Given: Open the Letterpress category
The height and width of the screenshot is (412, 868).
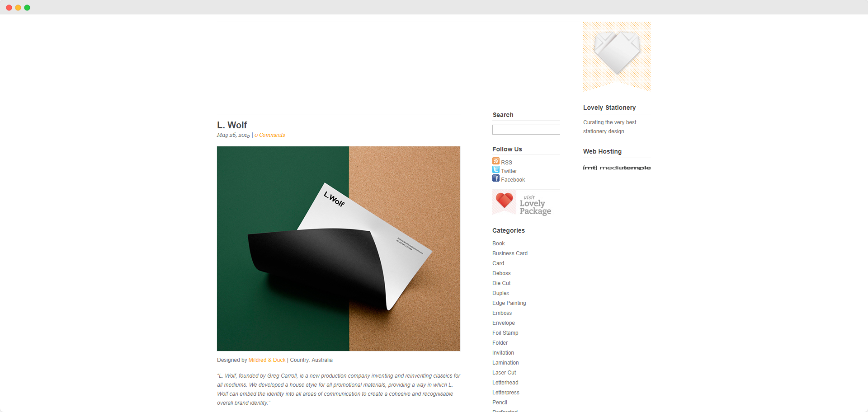Looking at the screenshot, I should (x=506, y=393).
